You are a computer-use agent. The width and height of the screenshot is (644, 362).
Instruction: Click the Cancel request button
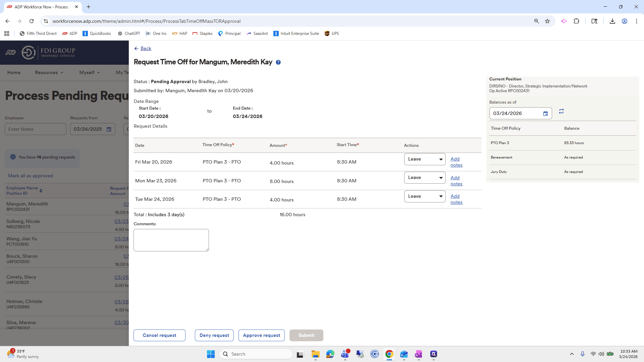(x=159, y=335)
